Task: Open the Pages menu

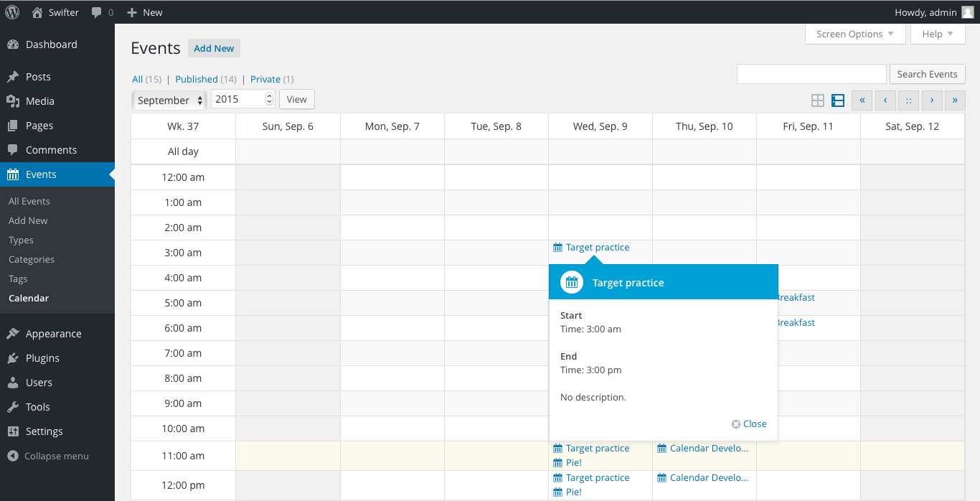Action: 57,126
